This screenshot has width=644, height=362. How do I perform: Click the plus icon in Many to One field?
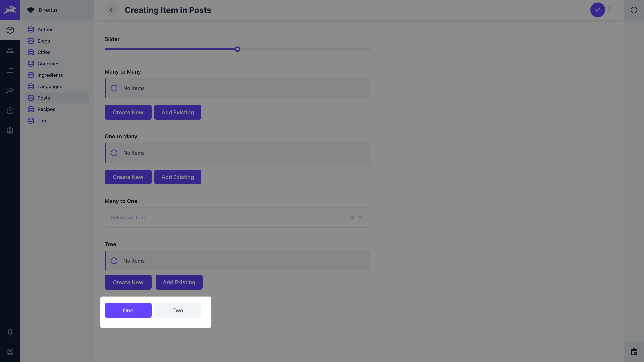(x=352, y=217)
